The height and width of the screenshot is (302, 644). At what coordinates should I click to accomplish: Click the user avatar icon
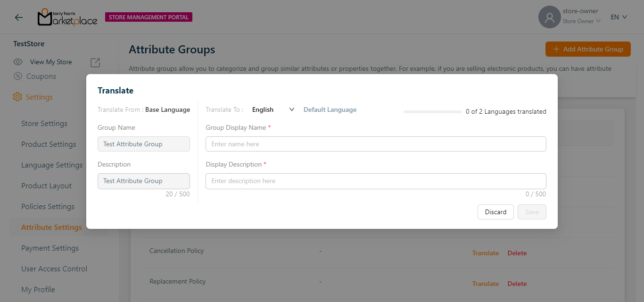pos(549,17)
